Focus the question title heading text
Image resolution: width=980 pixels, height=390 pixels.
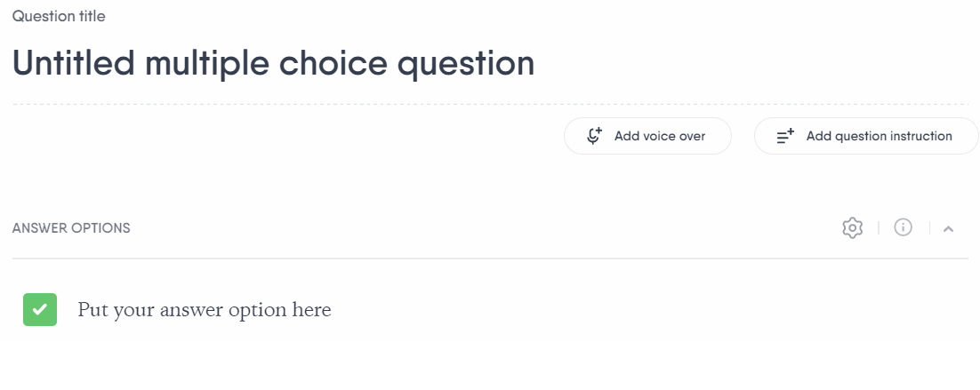[x=273, y=63]
